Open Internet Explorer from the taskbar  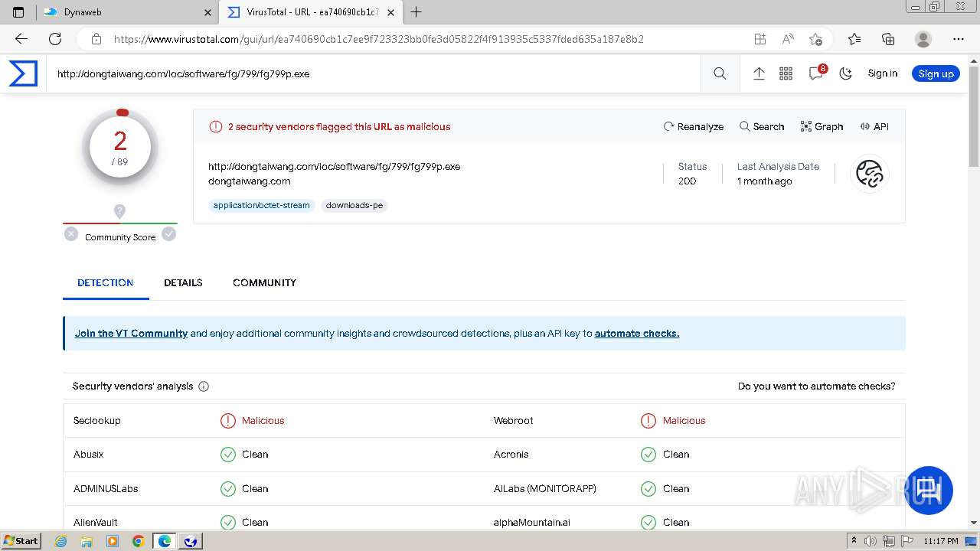coord(61,541)
